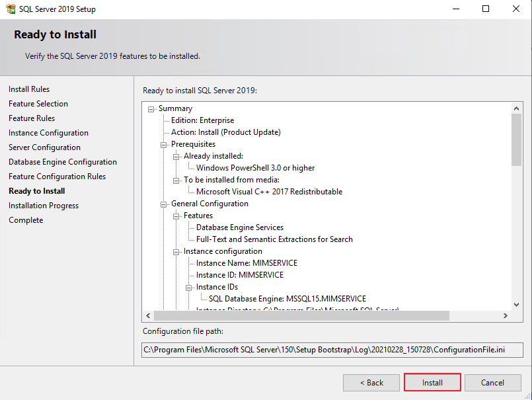
Task: Select the Summary label in tree
Action: pos(175,108)
